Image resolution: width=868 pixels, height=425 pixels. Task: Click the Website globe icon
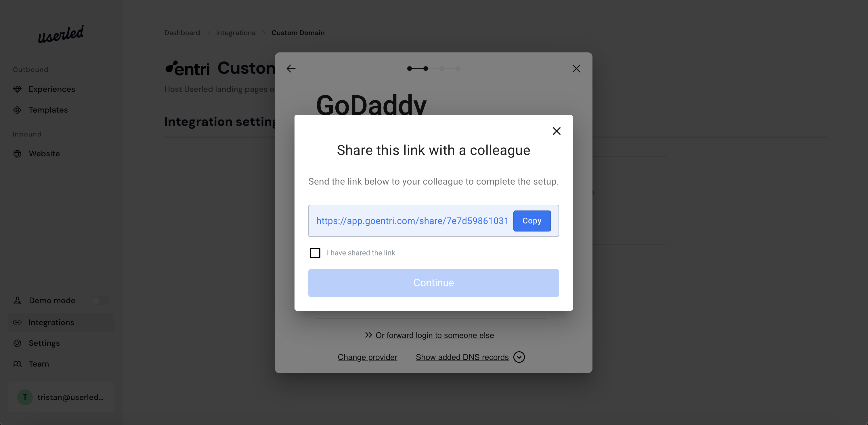(x=17, y=154)
